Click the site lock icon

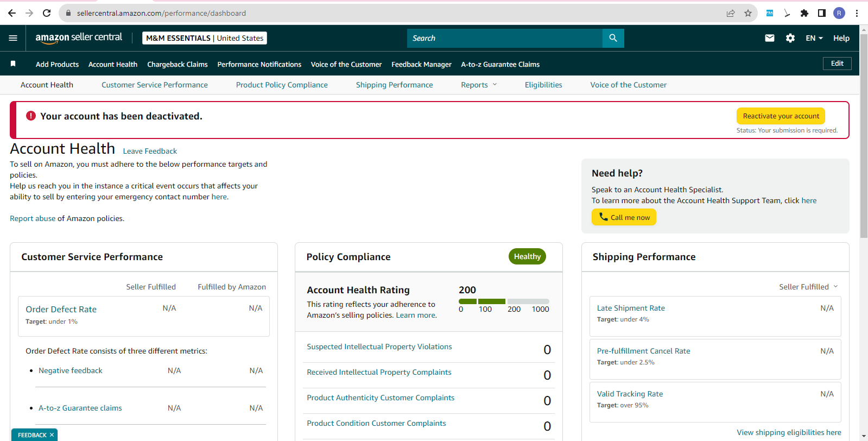[x=68, y=13]
